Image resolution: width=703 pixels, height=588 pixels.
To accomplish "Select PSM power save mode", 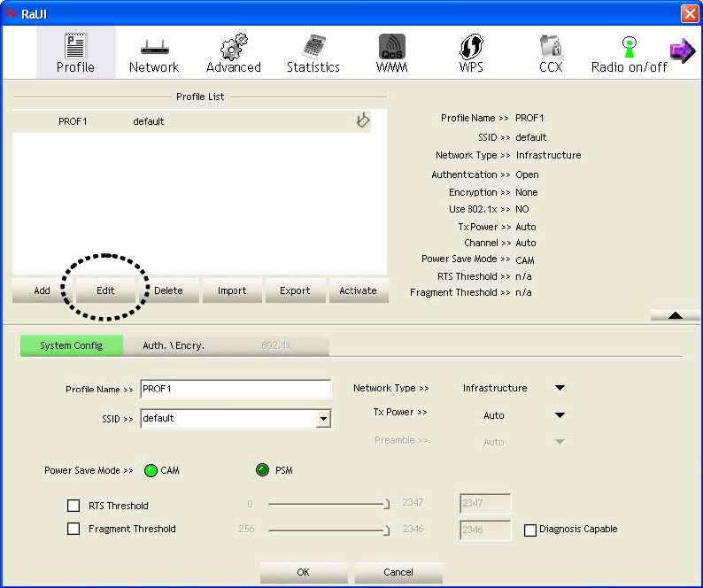I will tap(262, 470).
